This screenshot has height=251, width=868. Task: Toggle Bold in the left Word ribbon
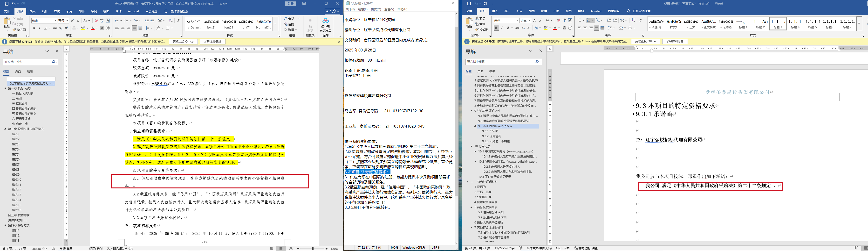34,28
